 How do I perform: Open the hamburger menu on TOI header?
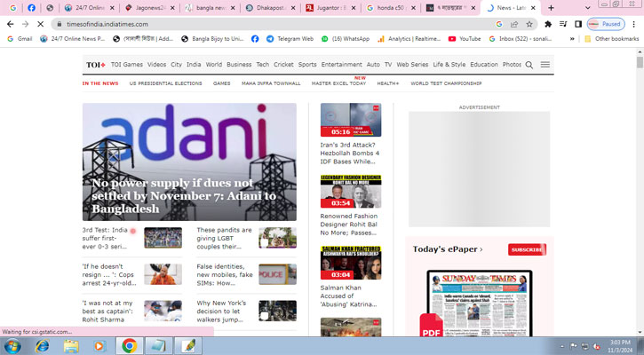[x=545, y=65]
